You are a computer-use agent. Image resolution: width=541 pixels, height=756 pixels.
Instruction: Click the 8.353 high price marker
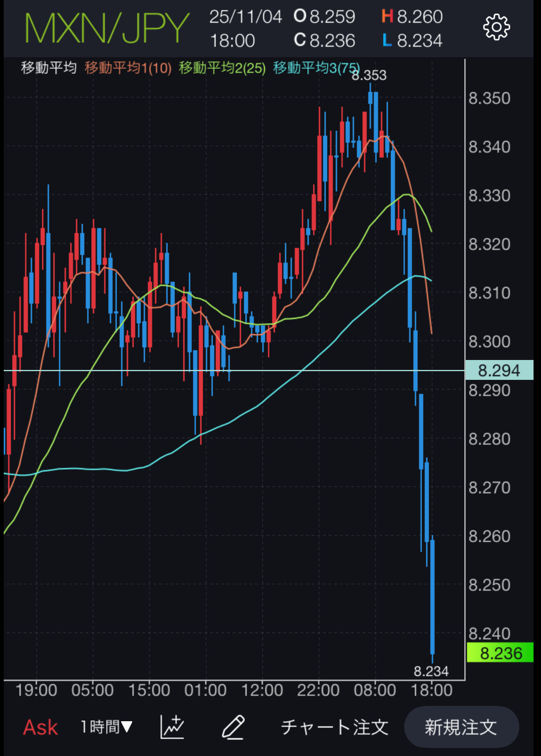point(369,75)
